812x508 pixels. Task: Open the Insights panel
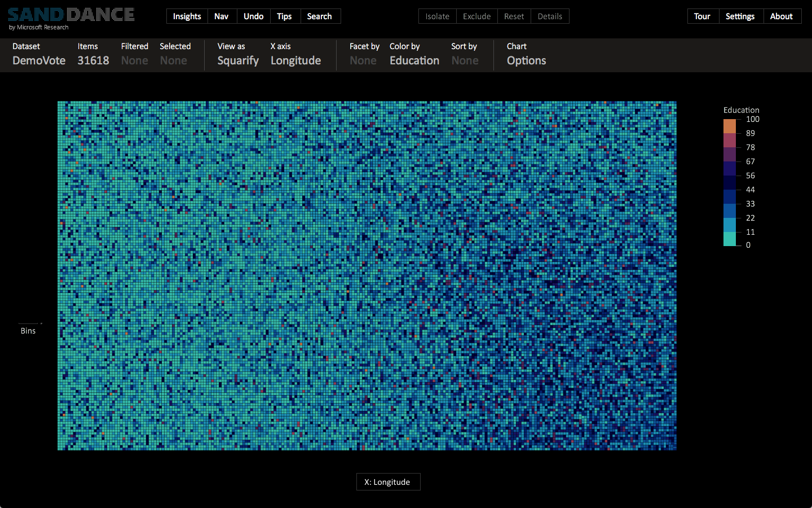[x=187, y=16]
